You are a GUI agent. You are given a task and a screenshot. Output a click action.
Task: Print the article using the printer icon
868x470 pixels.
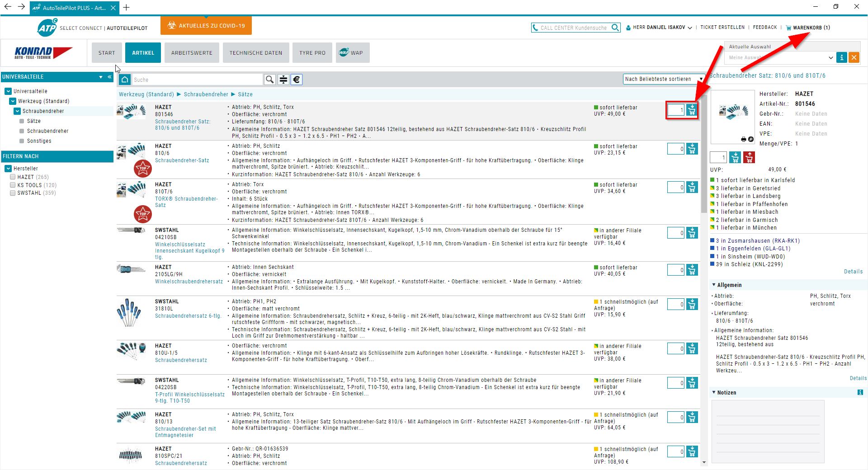pos(744,139)
